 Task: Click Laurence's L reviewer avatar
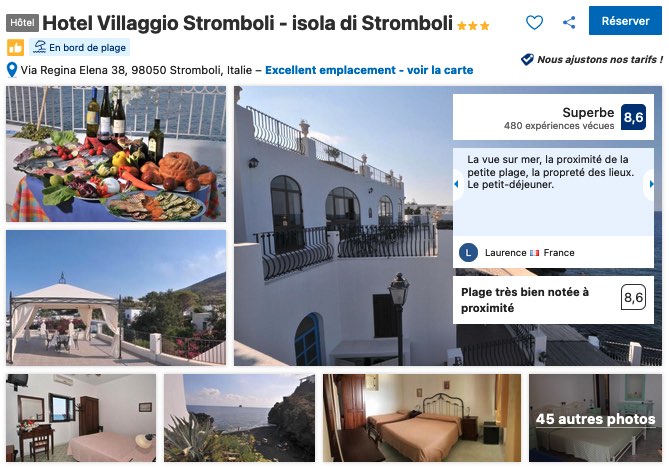(x=468, y=253)
